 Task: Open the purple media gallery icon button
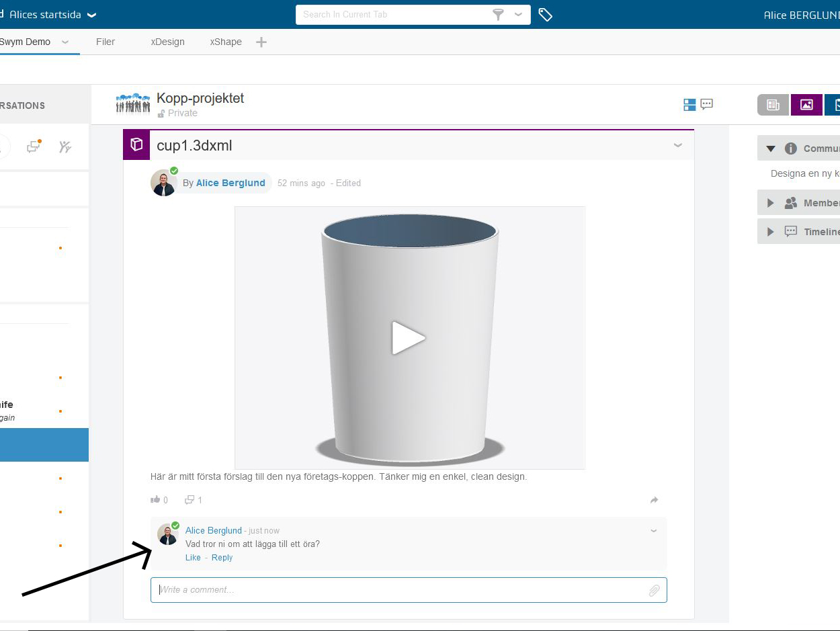pyautogui.click(x=806, y=105)
